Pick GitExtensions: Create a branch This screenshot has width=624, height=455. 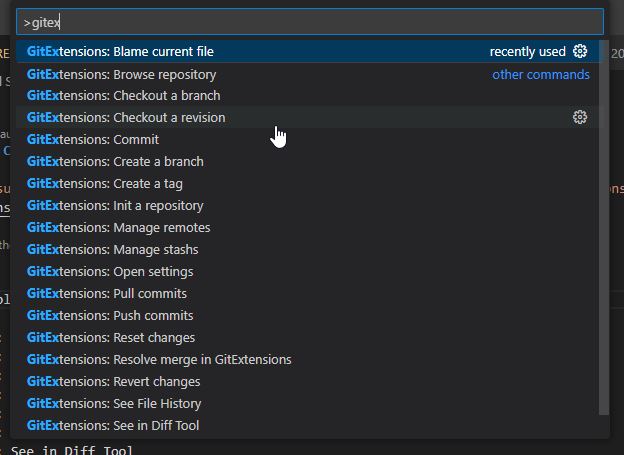coord(115,162)
